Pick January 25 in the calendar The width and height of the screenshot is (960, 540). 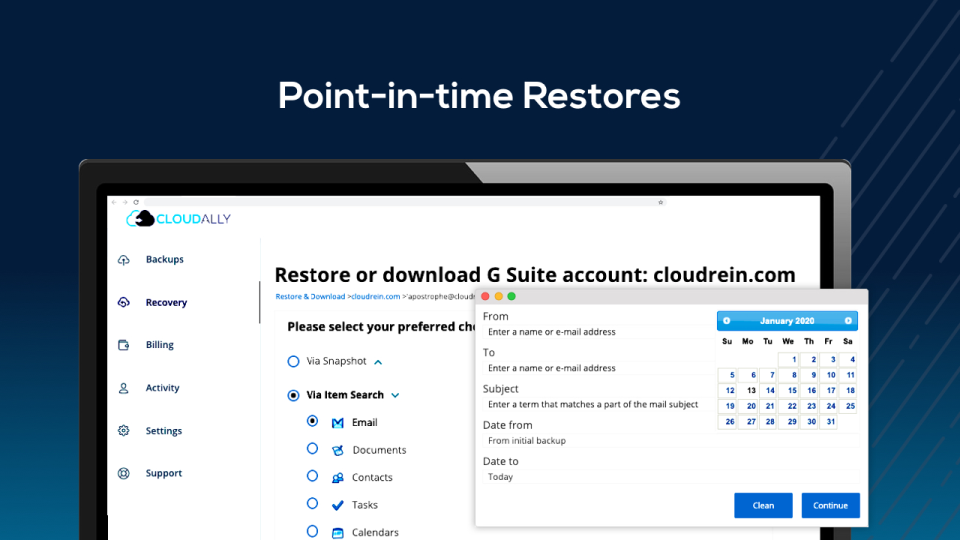click(849, 407)
